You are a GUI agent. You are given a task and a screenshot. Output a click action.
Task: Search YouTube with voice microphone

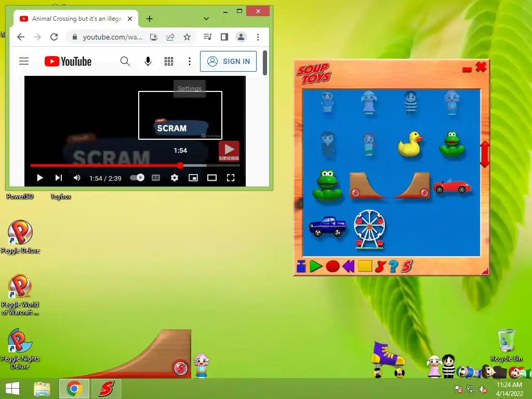(148, 61)
